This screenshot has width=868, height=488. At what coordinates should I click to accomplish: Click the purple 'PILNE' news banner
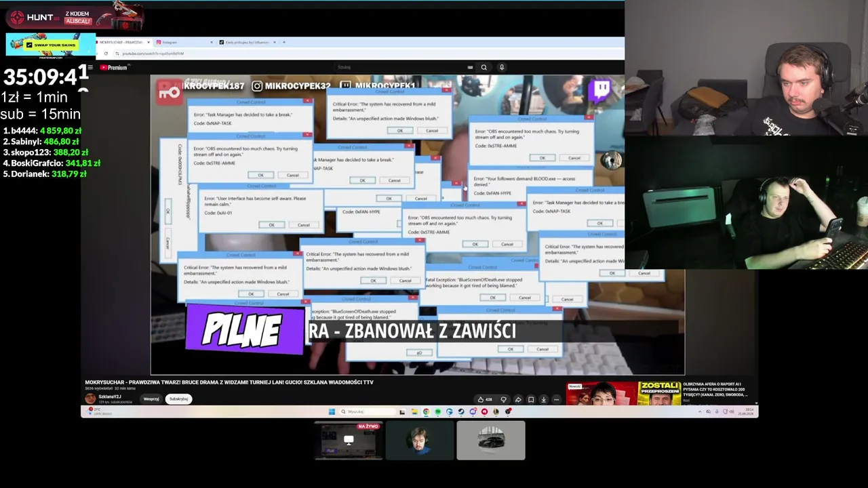245,330
